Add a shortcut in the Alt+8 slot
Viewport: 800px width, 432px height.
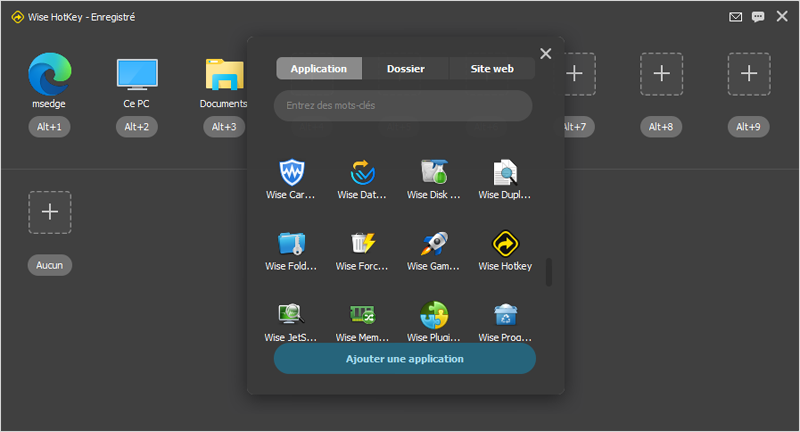662,73
